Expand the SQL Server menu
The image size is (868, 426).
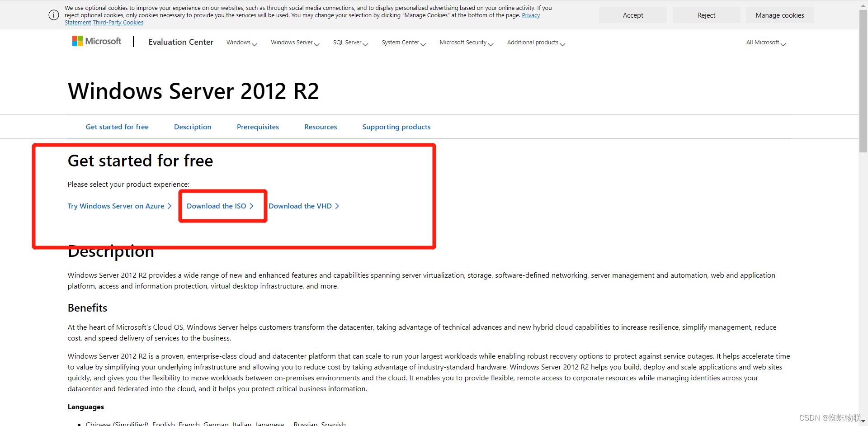tap(351, 43)
